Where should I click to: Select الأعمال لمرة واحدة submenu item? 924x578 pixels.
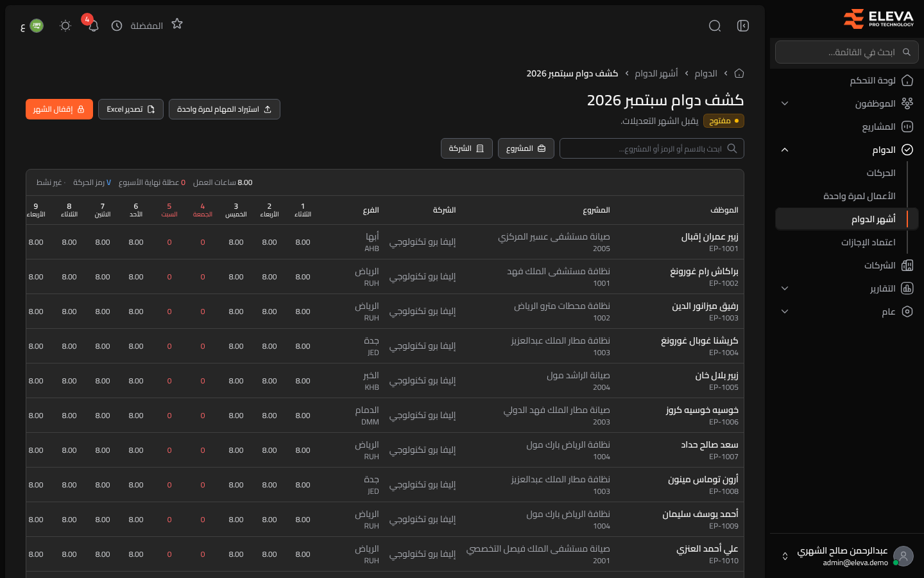click(859, 196)
